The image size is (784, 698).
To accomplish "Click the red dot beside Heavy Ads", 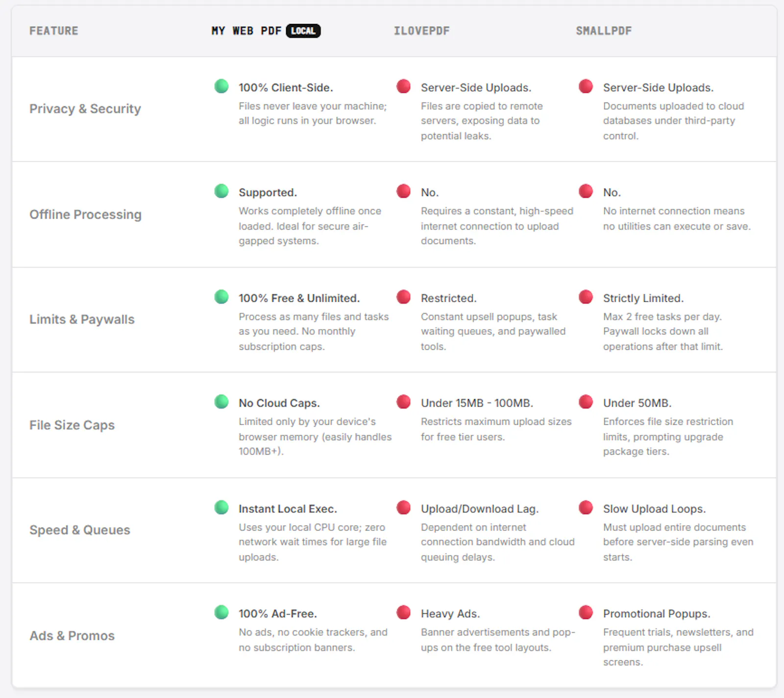I will coord(404,612).
